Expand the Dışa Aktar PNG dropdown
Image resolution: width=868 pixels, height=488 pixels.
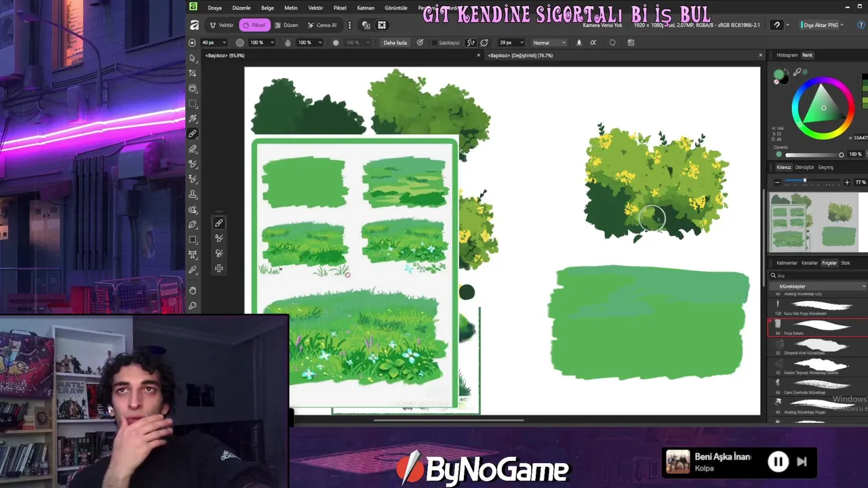tap(842, 25)
